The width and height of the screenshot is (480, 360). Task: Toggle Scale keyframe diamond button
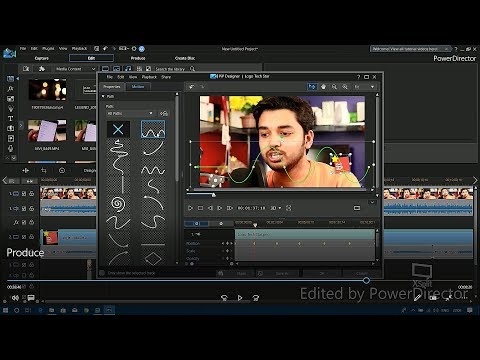227,251
